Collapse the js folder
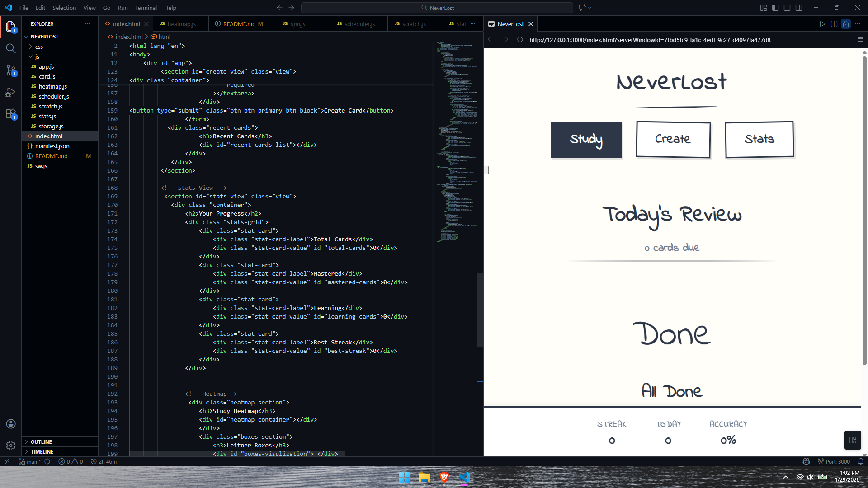 coord(37,56)
